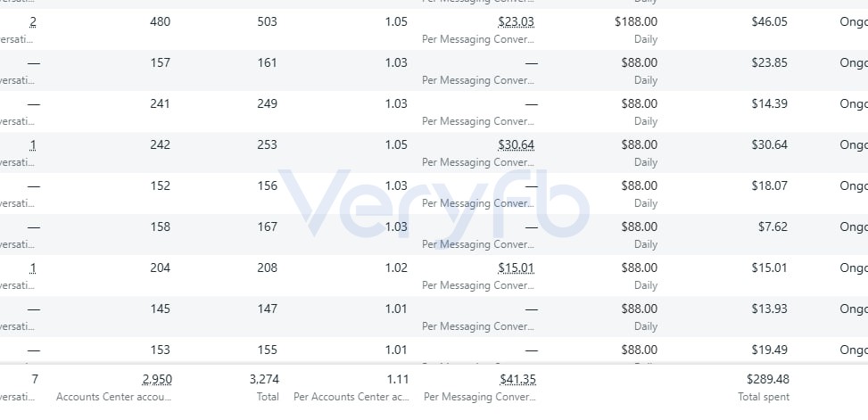Click result count 1 beside reach 204
This screenshot has height=420, width=868.
[x=33, y=268]
